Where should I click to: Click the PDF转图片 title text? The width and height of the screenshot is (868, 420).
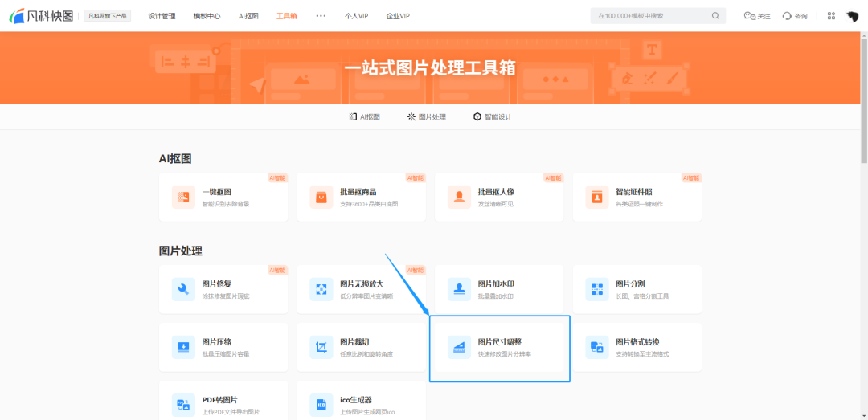[x=219, y=400]
